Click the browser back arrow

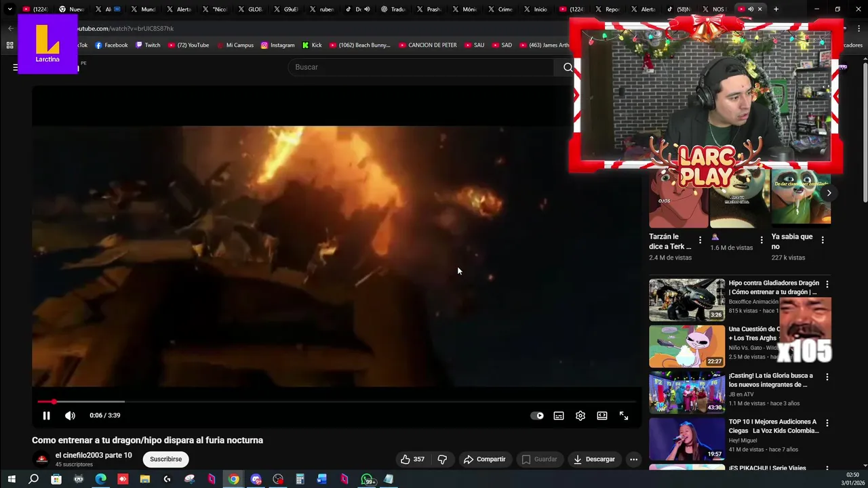11,28
